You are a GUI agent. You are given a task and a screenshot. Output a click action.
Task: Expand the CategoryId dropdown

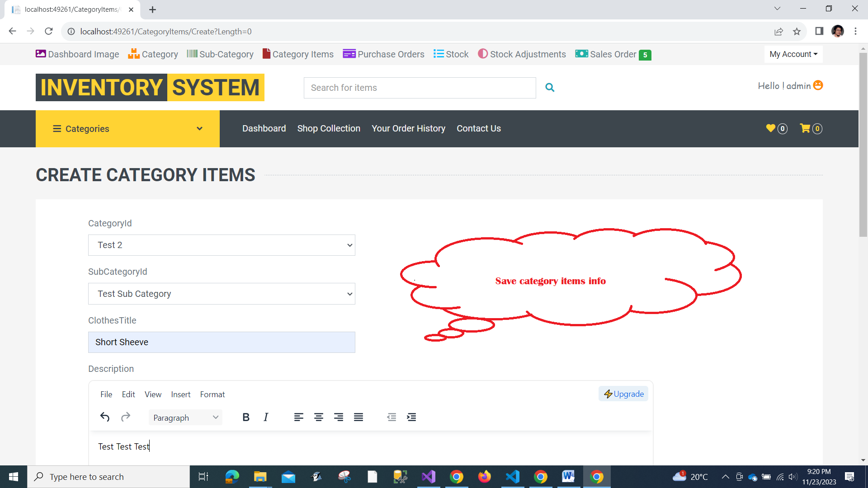tap(222, 245)
